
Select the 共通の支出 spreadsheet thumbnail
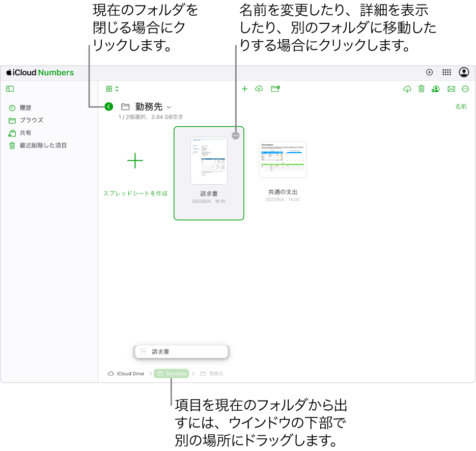[283, 159]
